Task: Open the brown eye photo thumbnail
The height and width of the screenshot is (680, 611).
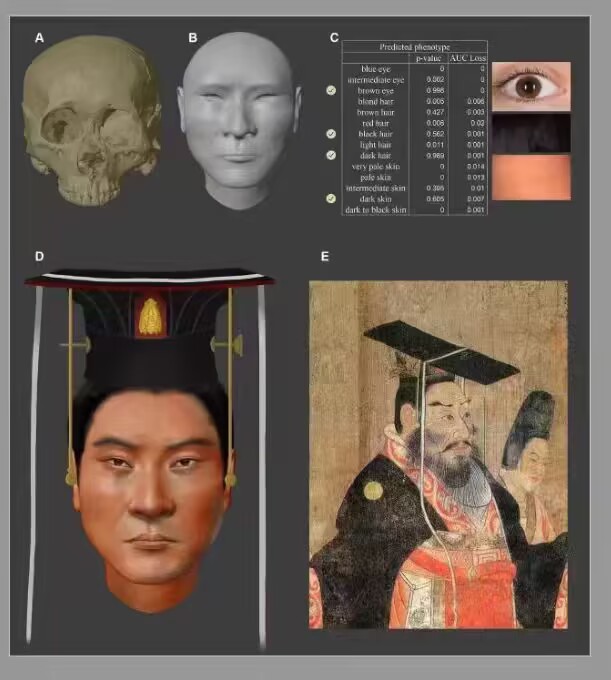Action: pyautogui.click(x=531, y=86)
